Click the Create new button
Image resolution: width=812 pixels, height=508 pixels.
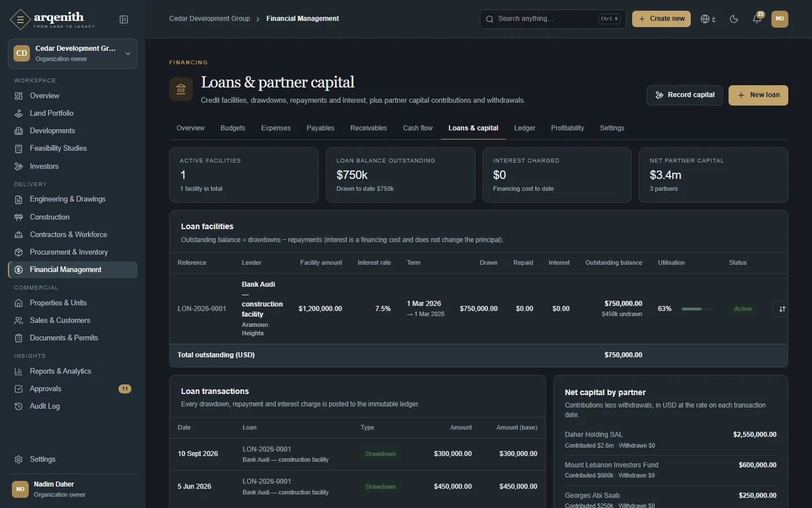pyautogui.click(x=661, y=19)
